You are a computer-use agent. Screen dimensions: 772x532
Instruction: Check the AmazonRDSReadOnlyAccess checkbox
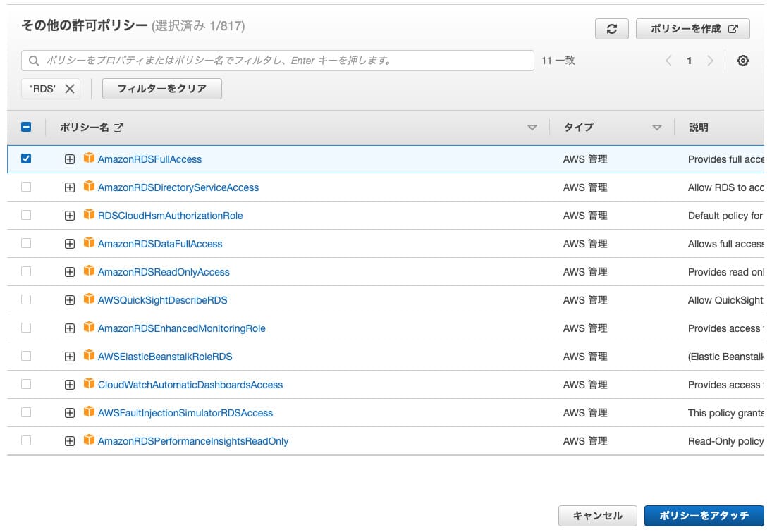26,271
